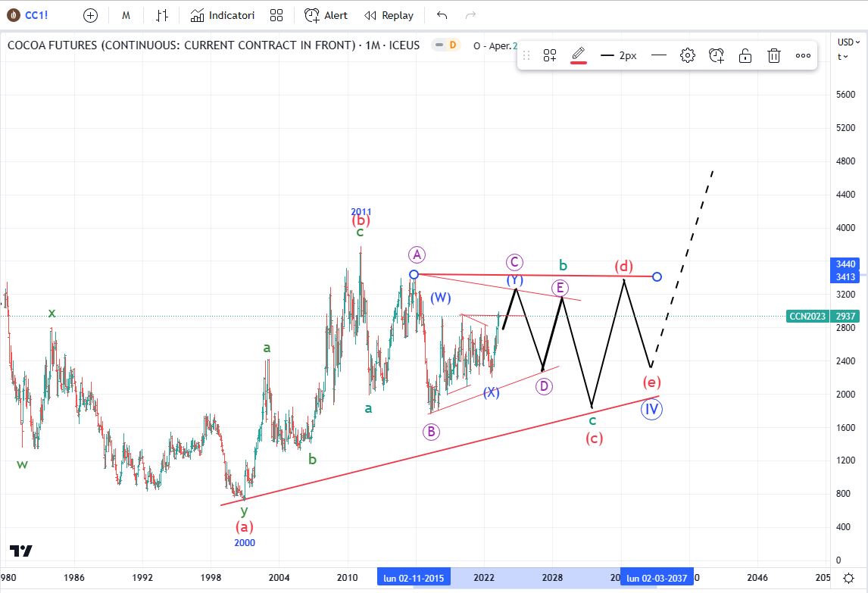Click the CCN2023 2937 last price label
The height and width of the screenshot is (593, 868).
[x=823, y=316]
